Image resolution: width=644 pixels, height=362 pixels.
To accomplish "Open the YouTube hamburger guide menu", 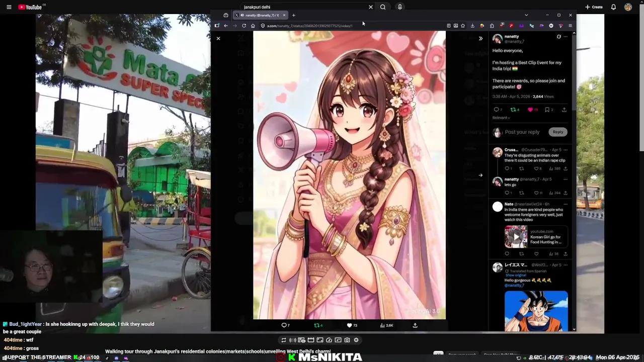I will click(x=9, y=7).
